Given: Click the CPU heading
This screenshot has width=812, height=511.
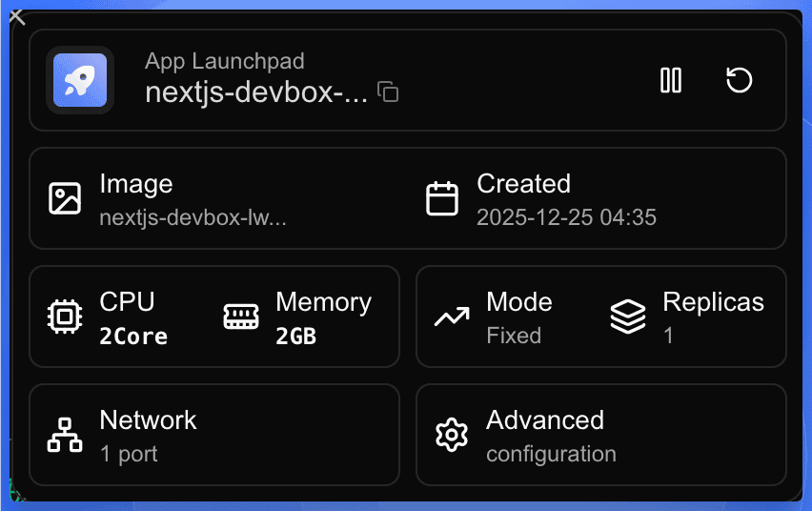Looking at the screenshot, I should [127, 301].
